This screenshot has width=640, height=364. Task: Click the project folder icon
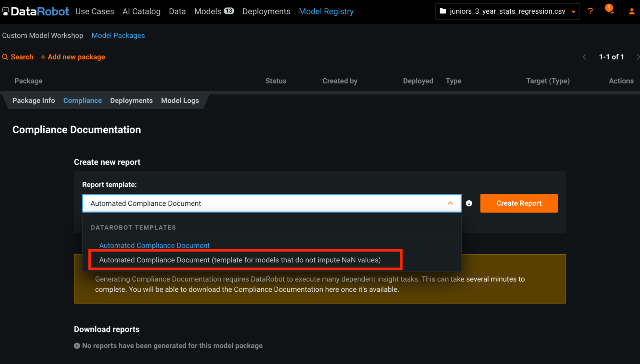click(x=443, y=11)
